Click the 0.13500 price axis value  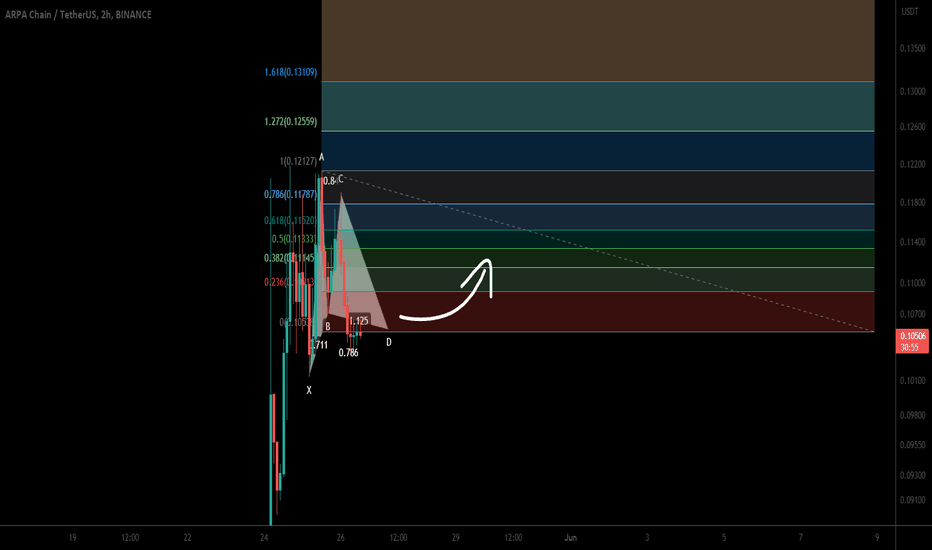tap(912, 48)
